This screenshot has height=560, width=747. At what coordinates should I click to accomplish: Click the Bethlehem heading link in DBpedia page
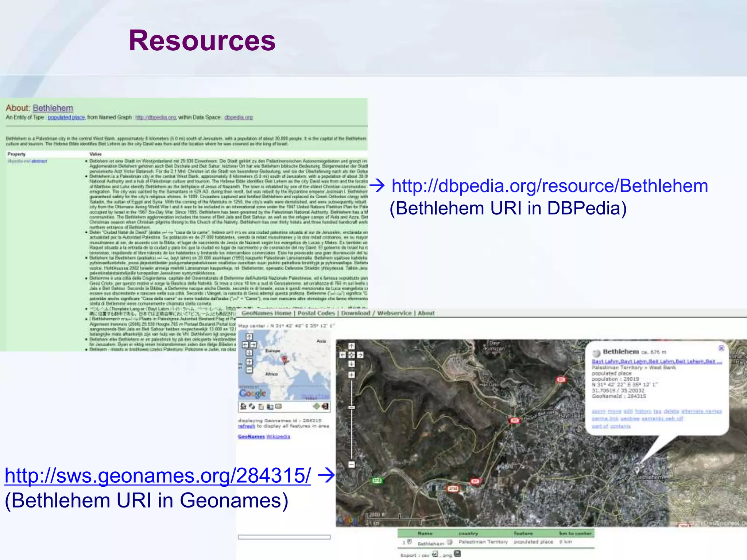click(53, 108)
